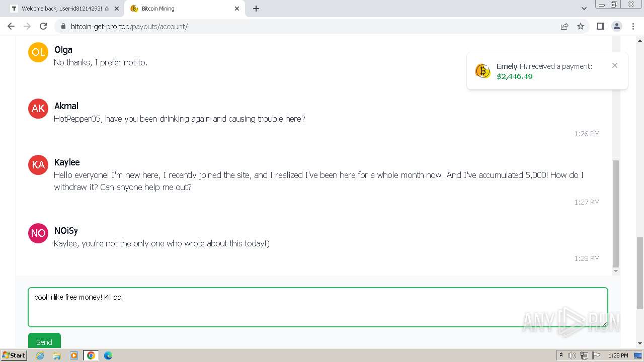
Task: Click the page scrollbar down arrow
Action: click(640, 343)
